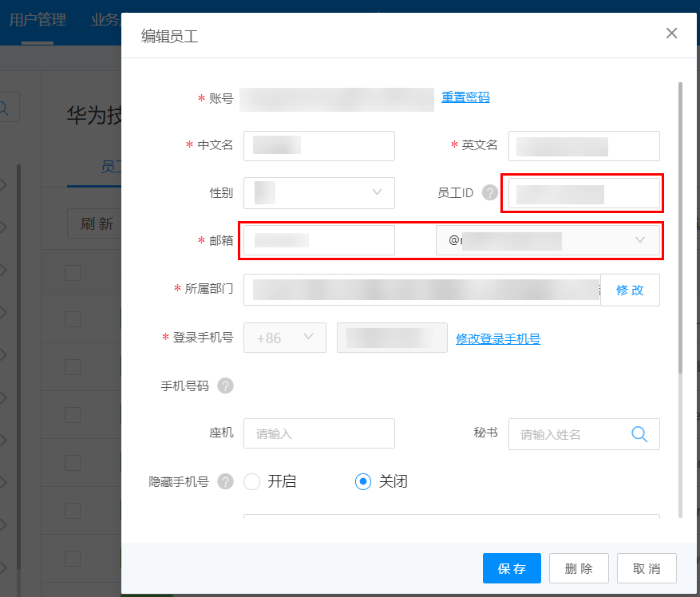Viewport: 700px width, 597px height.
Task: Click the help icon beside 隐藏手机号
Action: pyautogui.click(x=225, y=482)
